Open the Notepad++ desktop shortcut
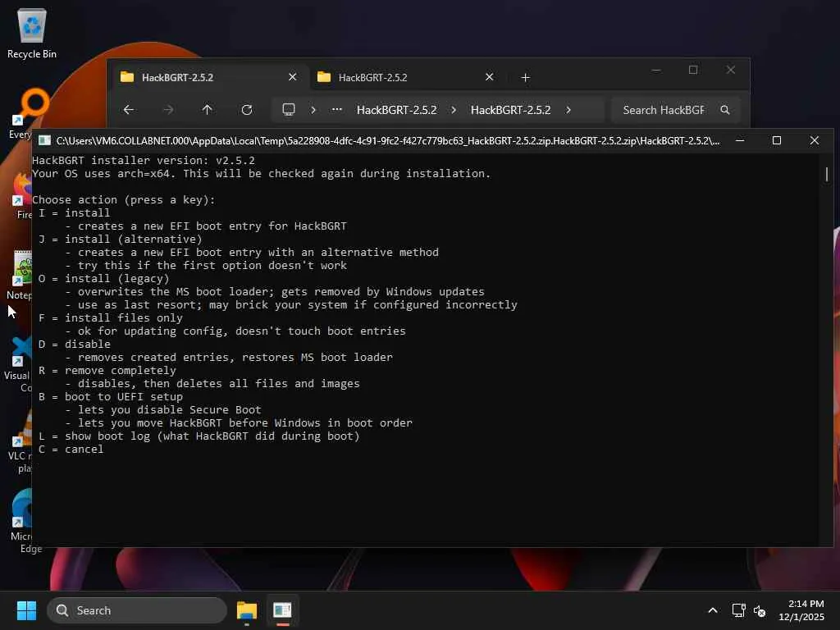Screen dimensions: 840x630 click(21, 274)
